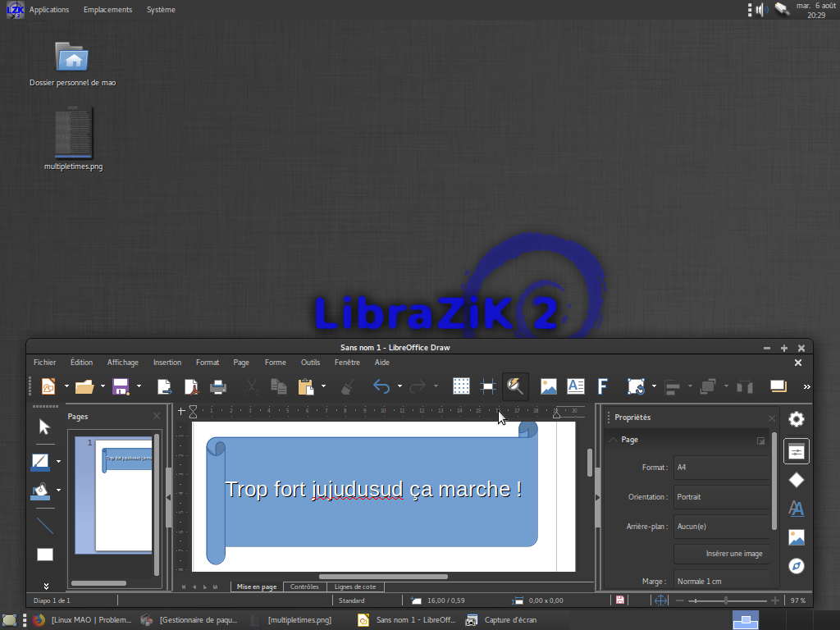This screenshot has width=840, height=630.
Task: Open the Forme menu
Action: (x=276, y=363)
